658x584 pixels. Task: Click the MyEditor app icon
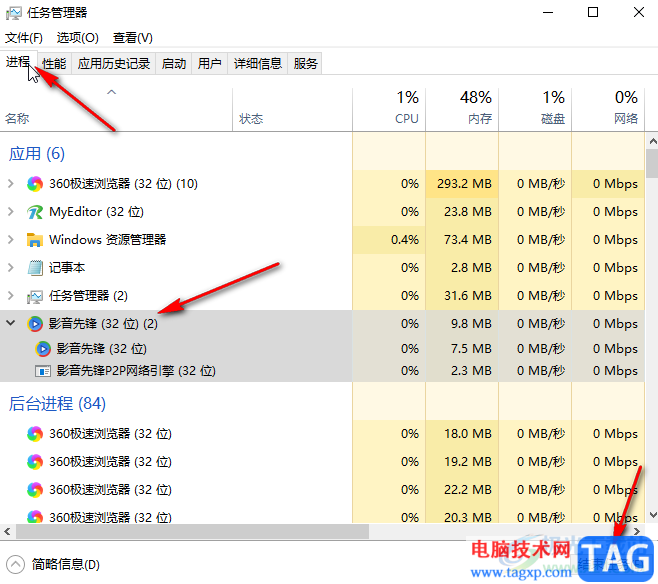(35, 212)
